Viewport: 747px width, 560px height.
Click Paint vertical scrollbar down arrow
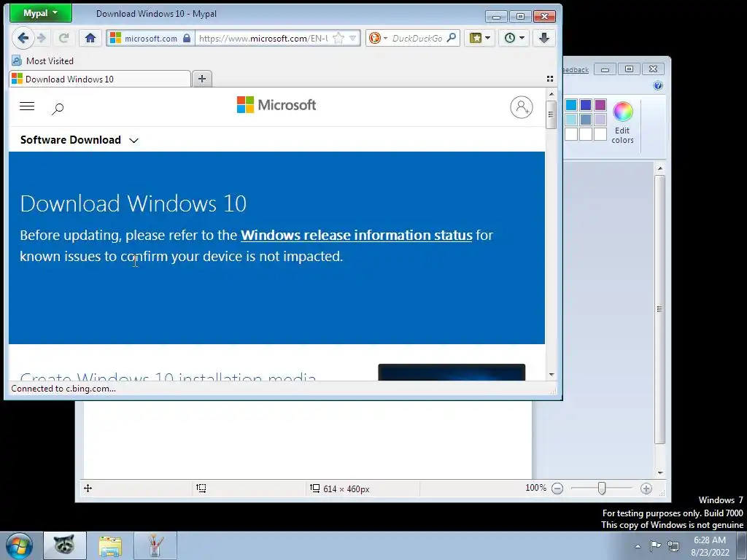(x=659, y=472)
